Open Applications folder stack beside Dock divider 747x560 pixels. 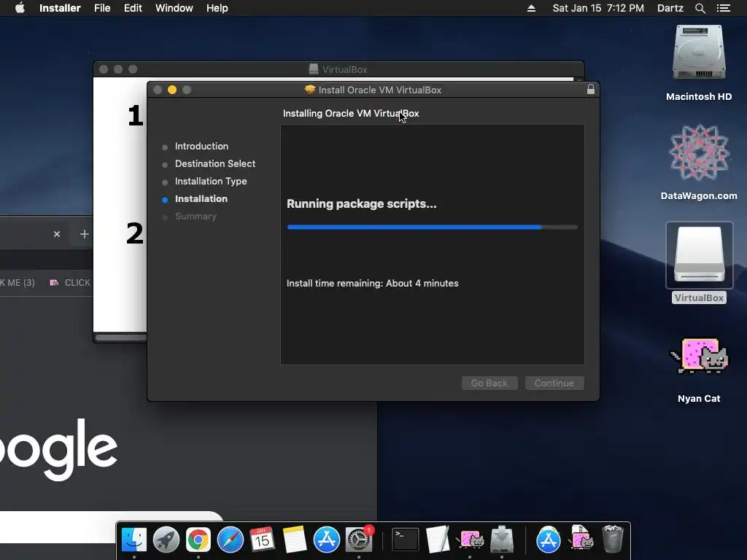click(549, 540)
